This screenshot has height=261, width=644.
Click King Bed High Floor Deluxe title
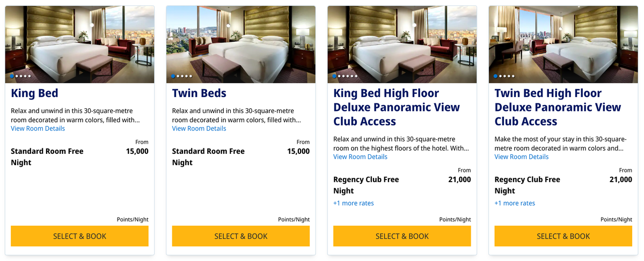click(x=396, y=107)
